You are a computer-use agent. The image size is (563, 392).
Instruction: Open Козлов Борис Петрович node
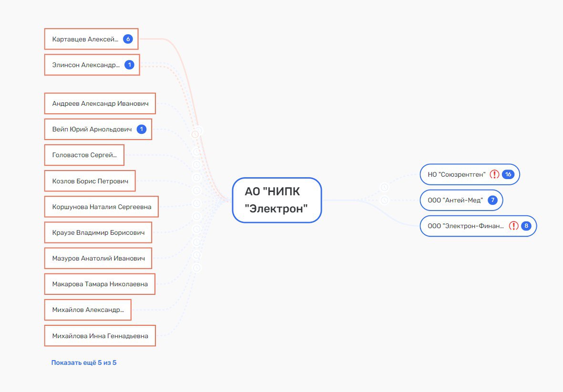point(90,181)
